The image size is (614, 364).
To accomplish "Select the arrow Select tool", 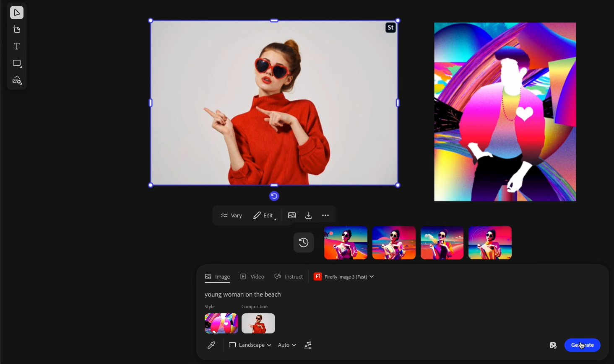I will click(17, 13).
